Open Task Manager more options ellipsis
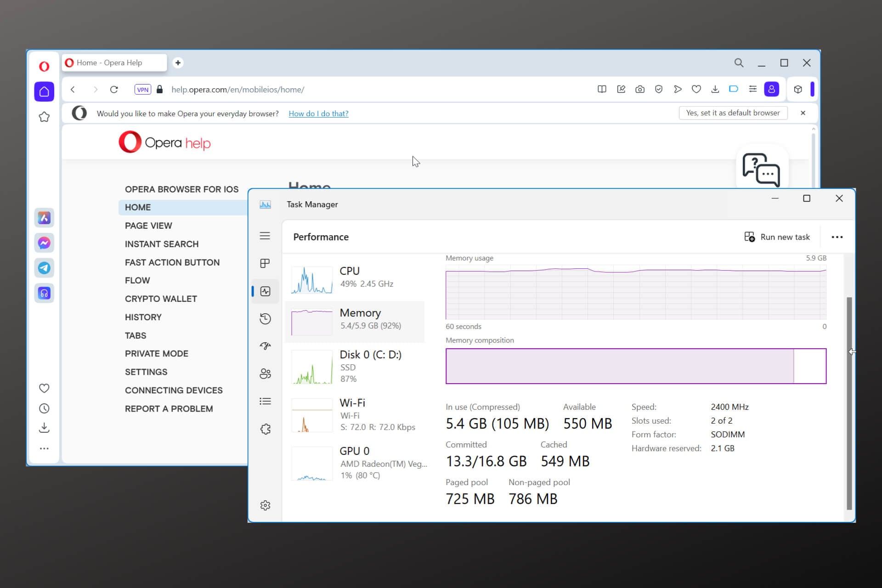Image resolution: width=882 pixels, height=588 pixels. [x=837, y=237]
